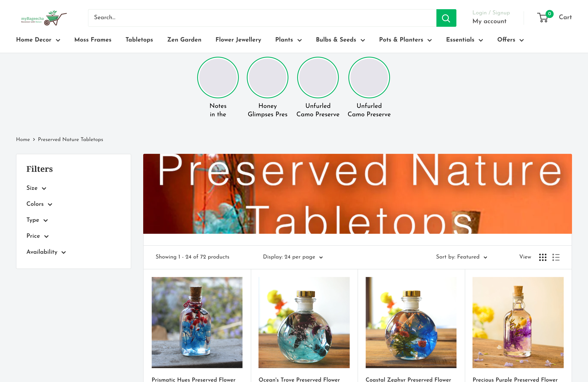Navigate to Home via breadcrumb
The height and width of the screenshot is (382, 588).
point(23,139)
